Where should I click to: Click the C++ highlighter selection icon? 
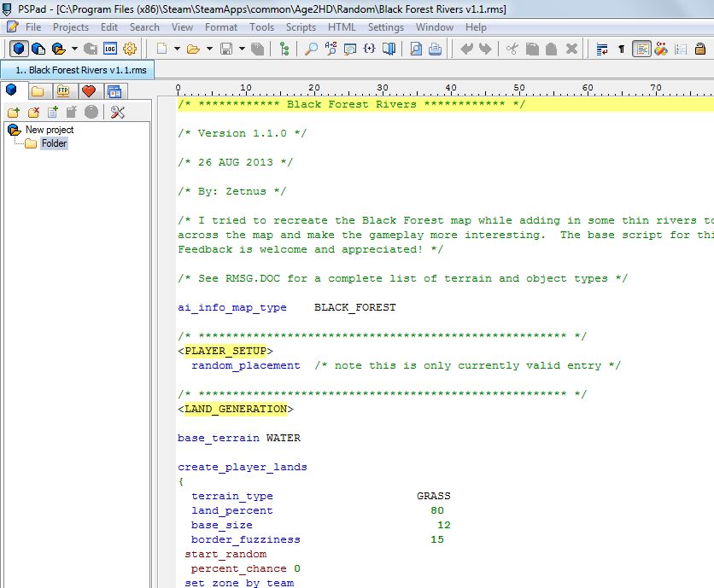(x=661, y=49)
